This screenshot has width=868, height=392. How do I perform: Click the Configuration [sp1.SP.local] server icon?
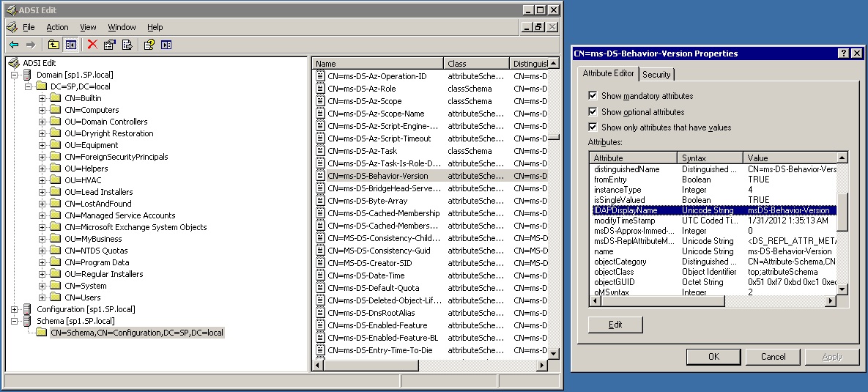tap(27, 309)
